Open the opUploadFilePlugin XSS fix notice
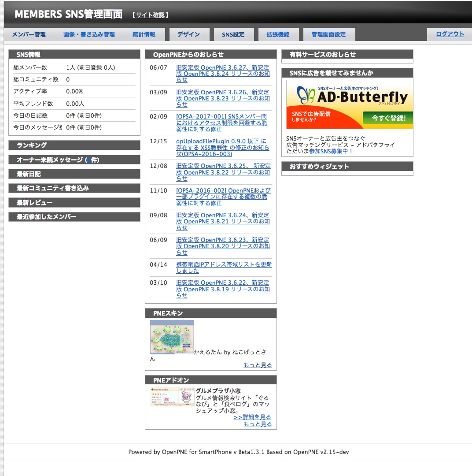Image resolution: width=472 pixels, height=476 pixels. pyautogui.click(x=222, y=147)
